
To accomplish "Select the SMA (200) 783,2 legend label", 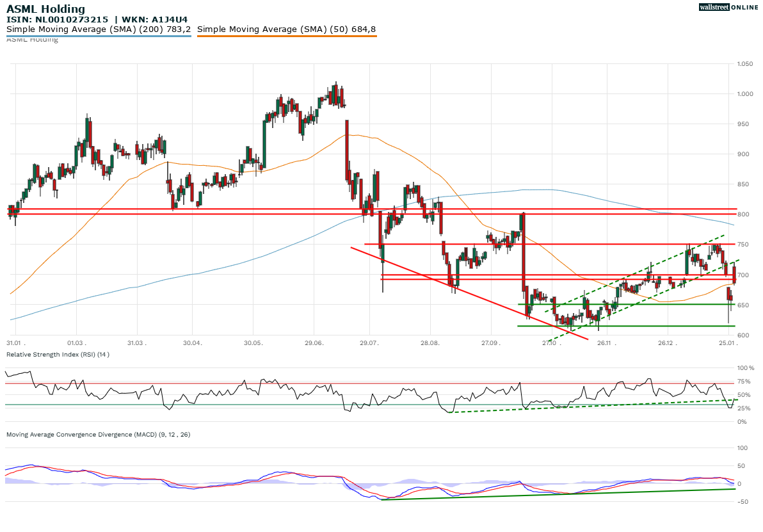I will [99, 29].
